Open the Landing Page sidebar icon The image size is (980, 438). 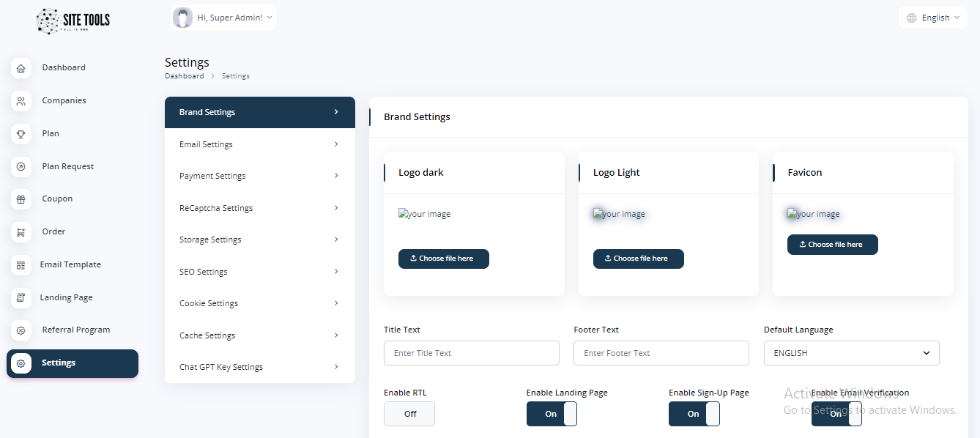tap(21, 298)
